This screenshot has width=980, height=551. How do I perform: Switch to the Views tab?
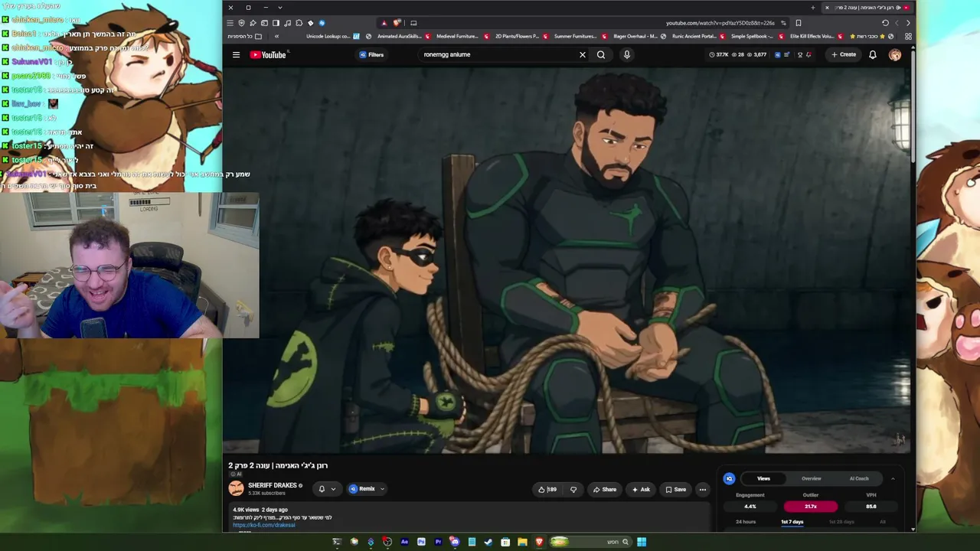click(763, 478)
